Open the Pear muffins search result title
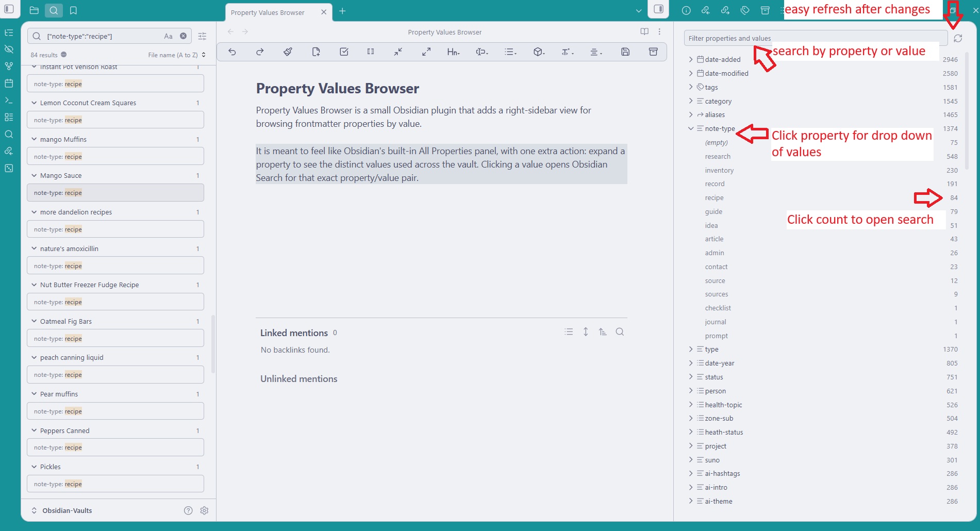The height and width of the screenshot is (531, 980). pos(59,394)
